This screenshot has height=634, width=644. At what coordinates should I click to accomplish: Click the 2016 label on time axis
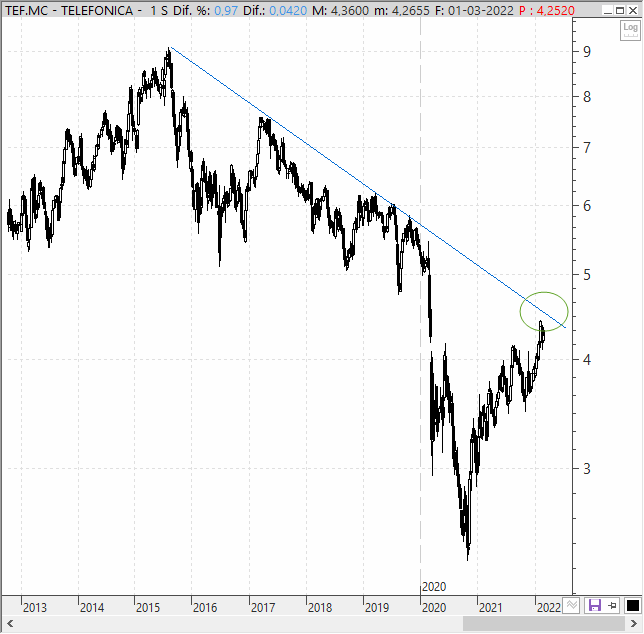coord(205,607)
